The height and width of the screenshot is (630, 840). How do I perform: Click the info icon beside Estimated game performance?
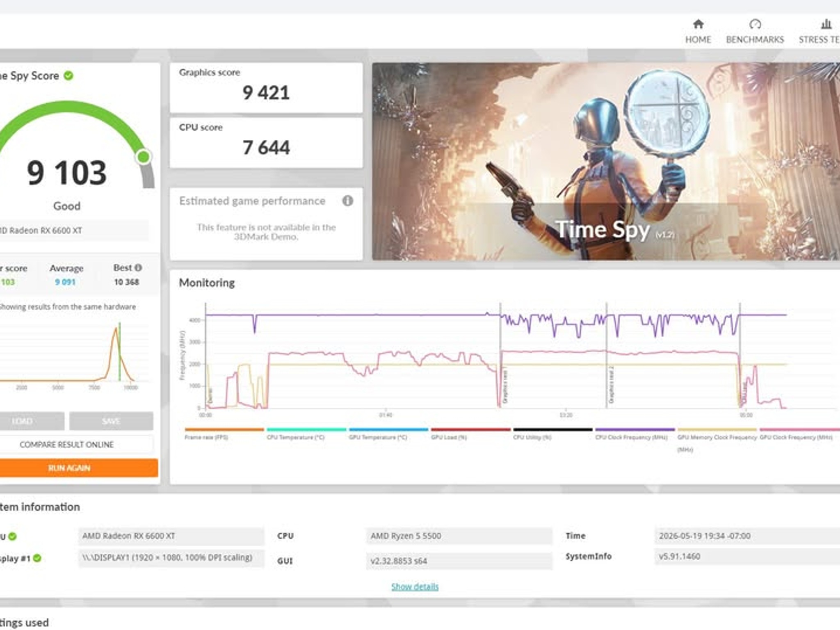click(347, 201)
